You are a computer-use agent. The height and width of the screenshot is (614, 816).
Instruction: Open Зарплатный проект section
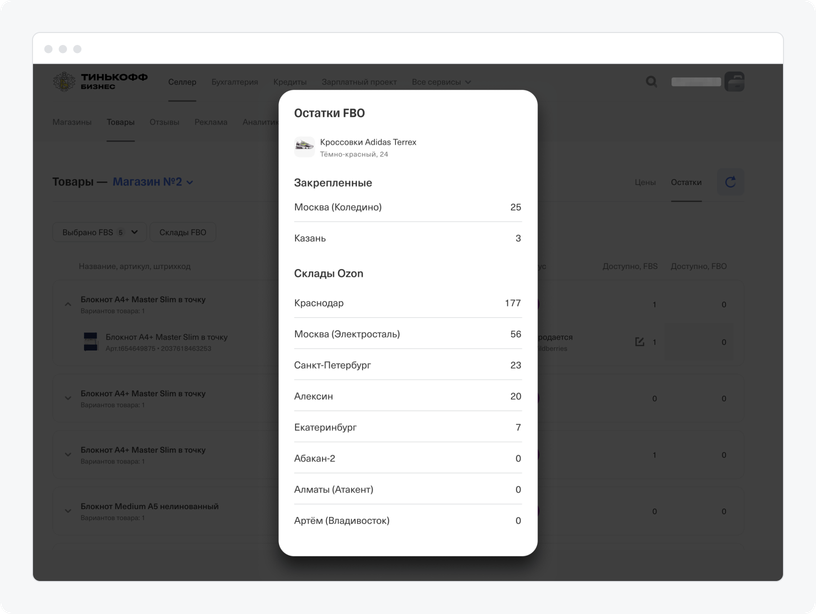pyautogui.click(x=359, y=82)
